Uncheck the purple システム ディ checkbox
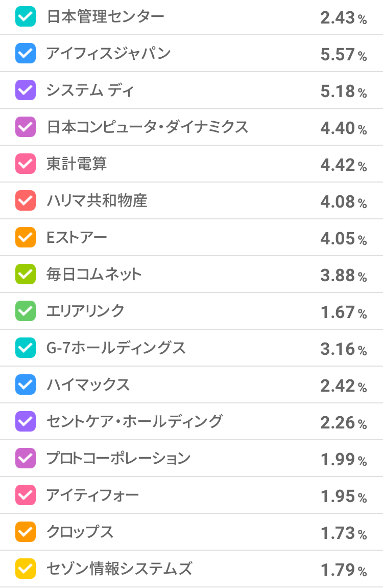 pyautogui.click(x=26, y=91)
